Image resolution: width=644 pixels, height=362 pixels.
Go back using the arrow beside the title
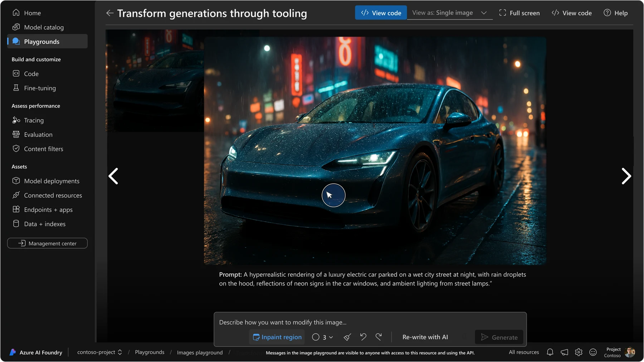[110, 13]
